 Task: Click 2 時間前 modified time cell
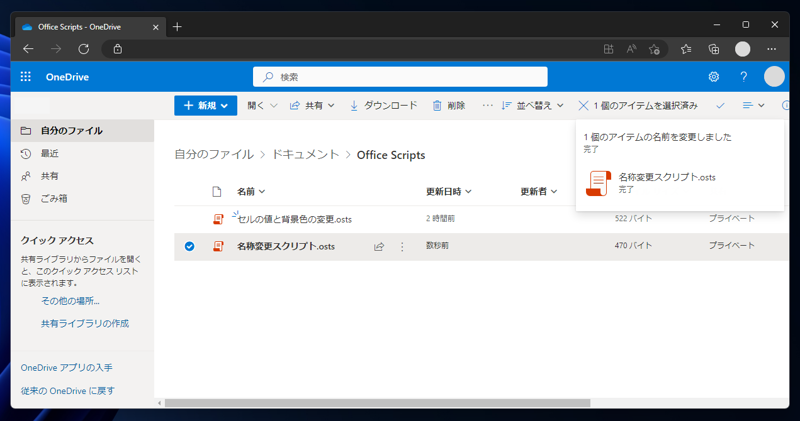[x=440, y=218]
